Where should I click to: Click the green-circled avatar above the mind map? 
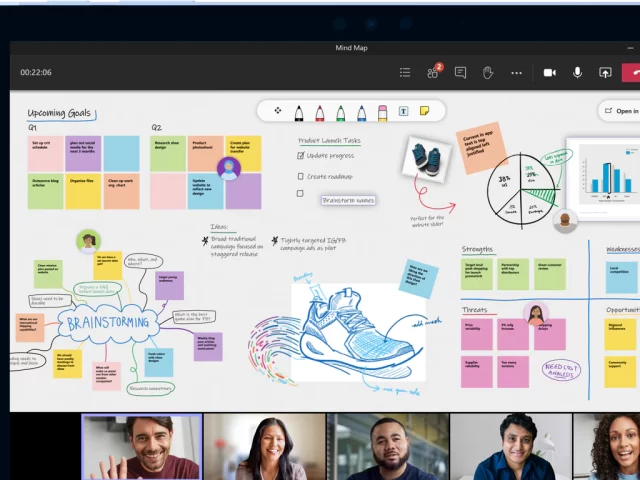coord(88,241)
